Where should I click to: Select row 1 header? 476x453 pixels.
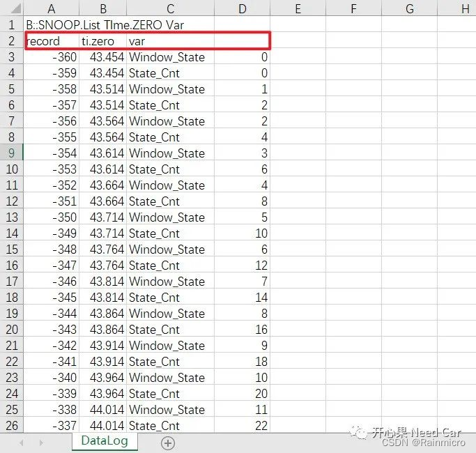pyautogui.click(x=12, y=24)
